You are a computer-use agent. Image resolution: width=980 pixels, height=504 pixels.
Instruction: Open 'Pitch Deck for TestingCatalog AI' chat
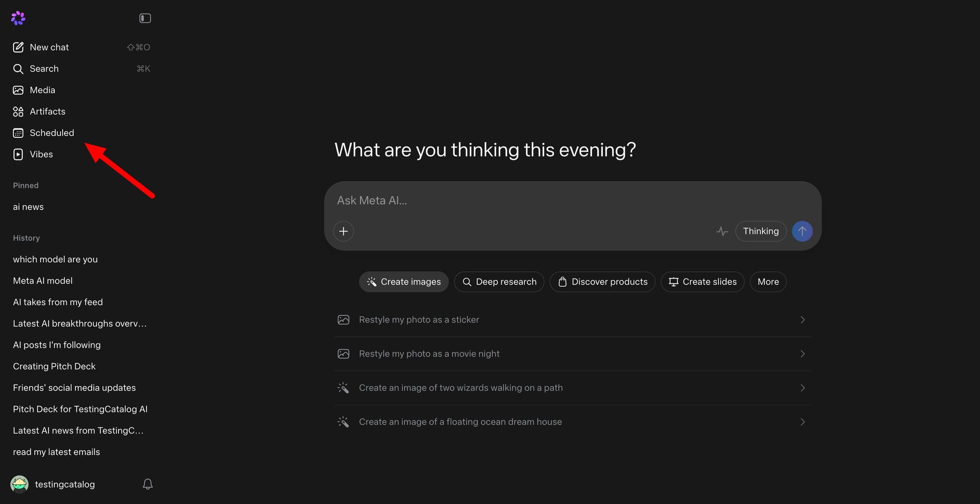(80, 409)
